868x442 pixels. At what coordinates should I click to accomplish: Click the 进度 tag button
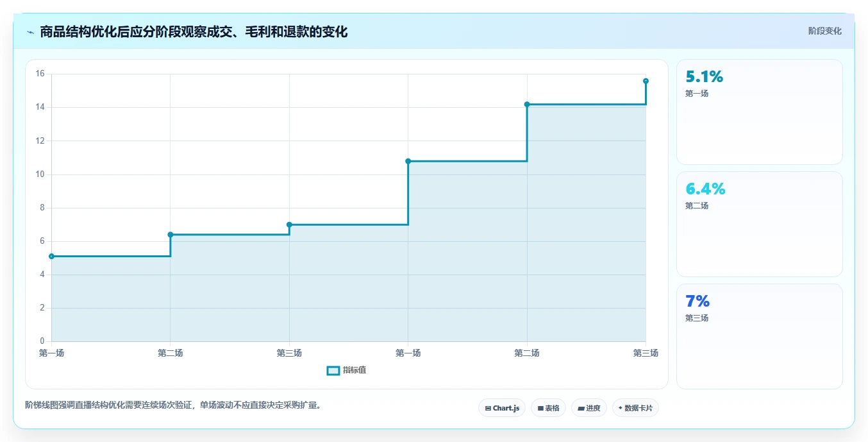(x=589, y=408)
